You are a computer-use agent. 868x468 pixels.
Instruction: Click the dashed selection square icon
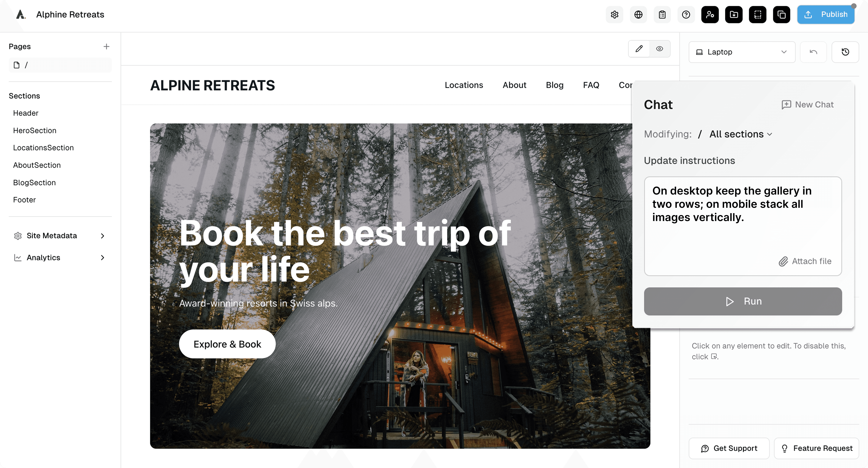pyautogui.click(x=758, y=14)
